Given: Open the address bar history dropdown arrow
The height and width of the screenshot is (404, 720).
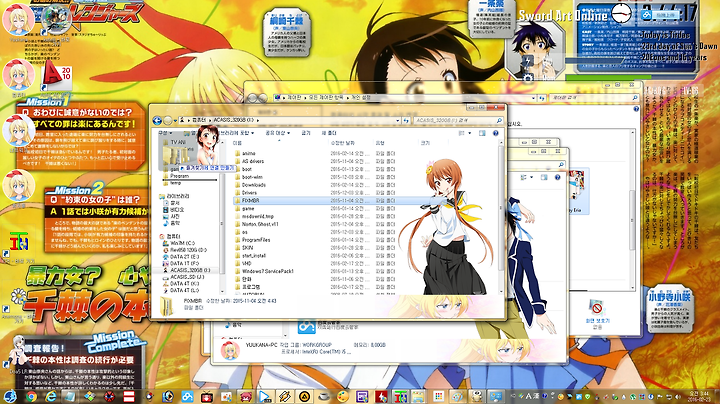Looking at the screenshot, I should pyautogui.click(x=398, y=120).
